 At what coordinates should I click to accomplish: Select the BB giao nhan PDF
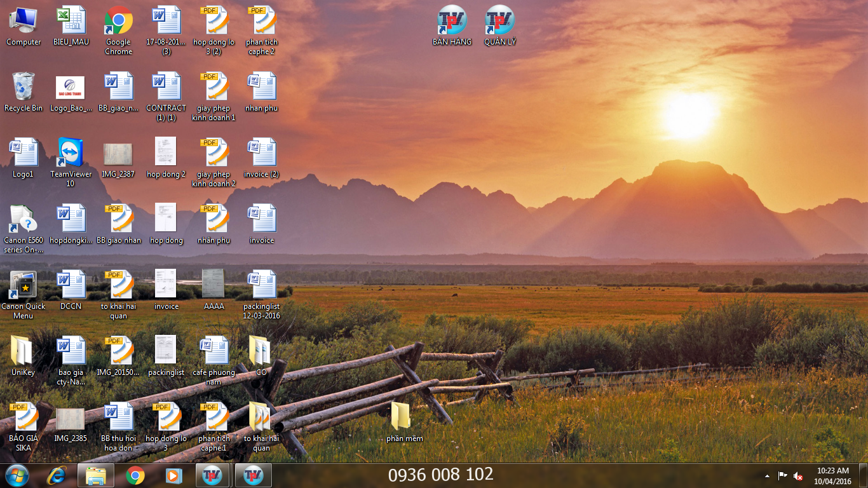(x=119, y=224)
